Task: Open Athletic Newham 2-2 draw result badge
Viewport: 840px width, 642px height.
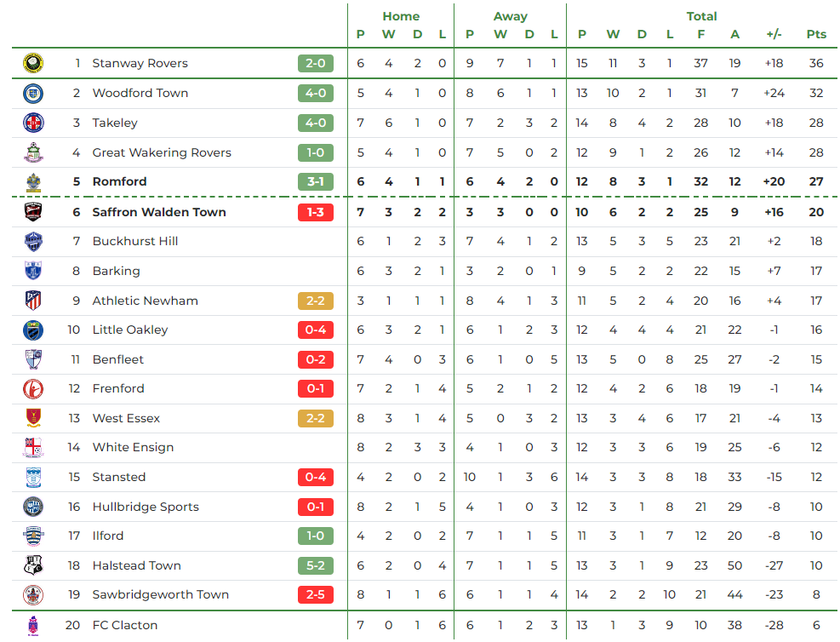Action: [x=316, y=301]
